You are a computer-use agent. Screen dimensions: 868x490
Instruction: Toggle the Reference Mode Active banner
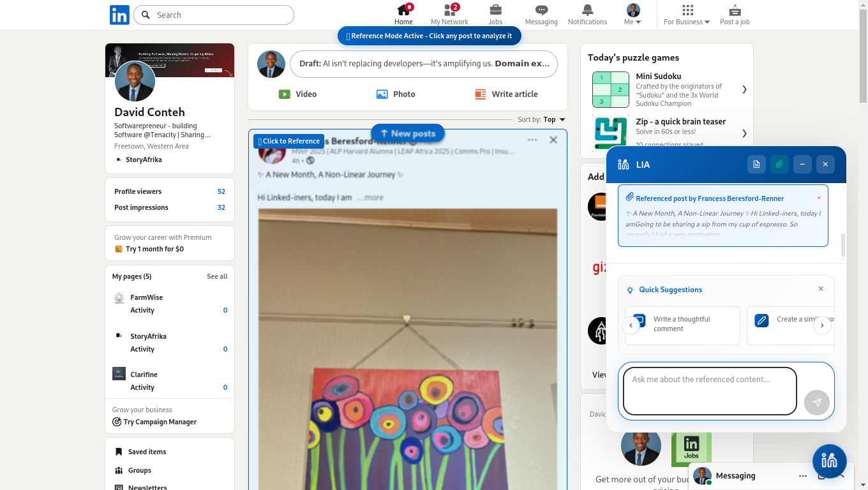coord(430,36)
